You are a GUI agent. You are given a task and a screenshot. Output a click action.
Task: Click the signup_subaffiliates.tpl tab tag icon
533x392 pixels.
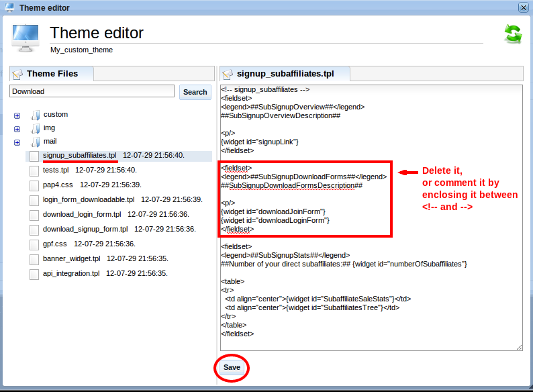click(228, 74)
